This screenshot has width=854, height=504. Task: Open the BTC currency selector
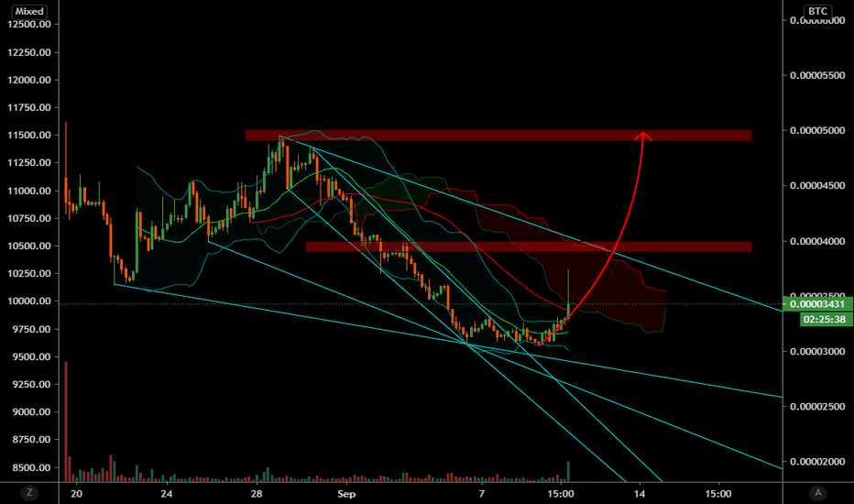(817, 11)
